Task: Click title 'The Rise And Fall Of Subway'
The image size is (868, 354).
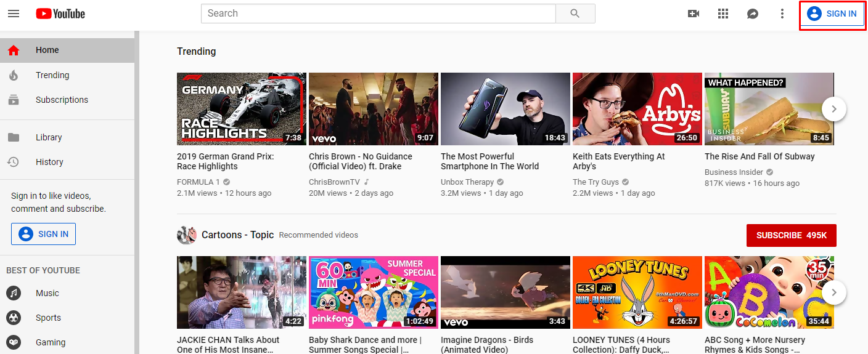Action: tap(759, 156)
